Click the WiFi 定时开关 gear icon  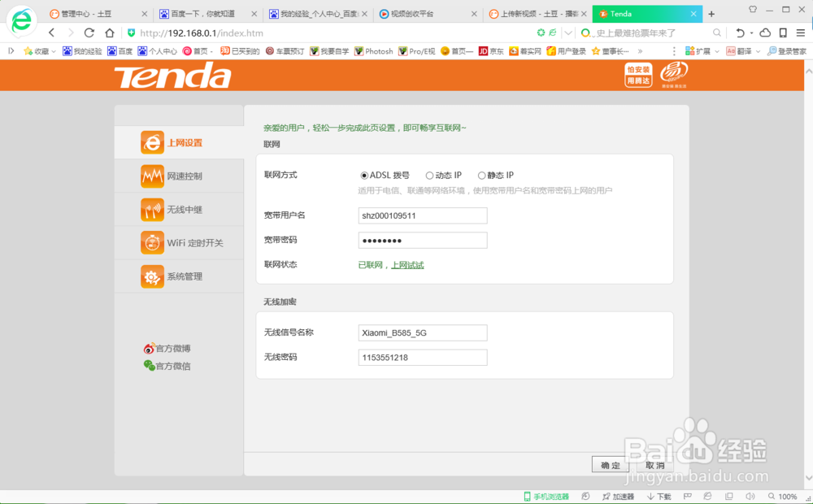(x=152, y=242)
